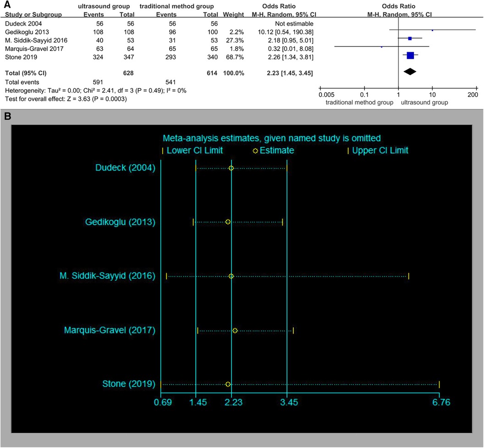Select the 'Gedikoglu (2013)' label in panel B

tap(120, 222)
